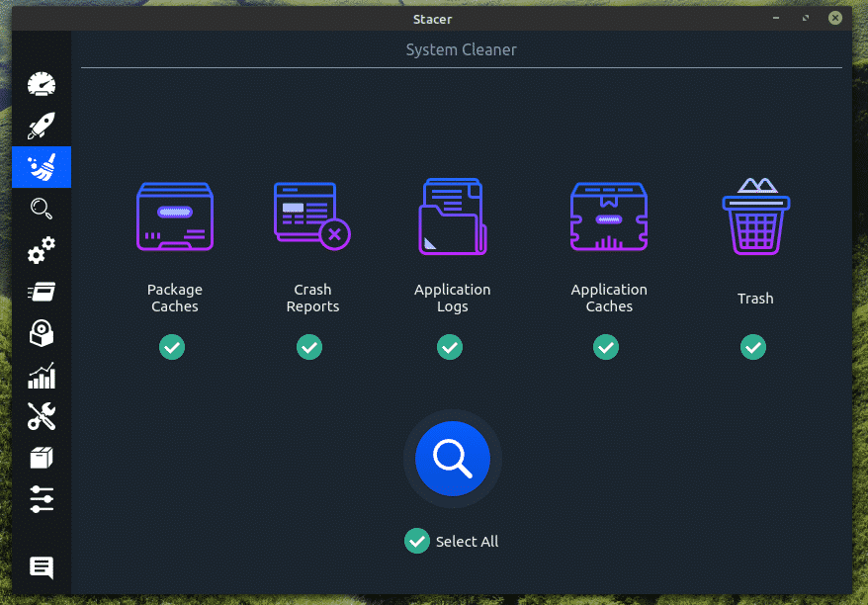Close the Stacer window
Viewport: 868px width, 605px height.
(x=835, y=18)
